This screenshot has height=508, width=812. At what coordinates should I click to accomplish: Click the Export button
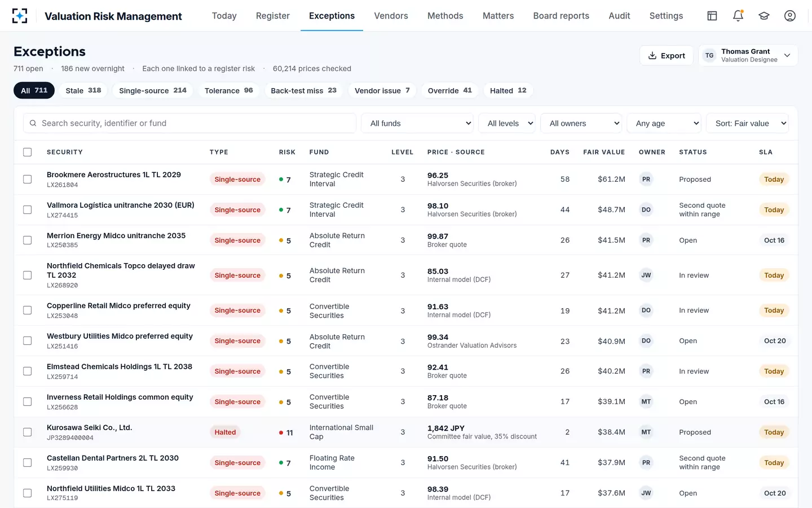[667, 55]
